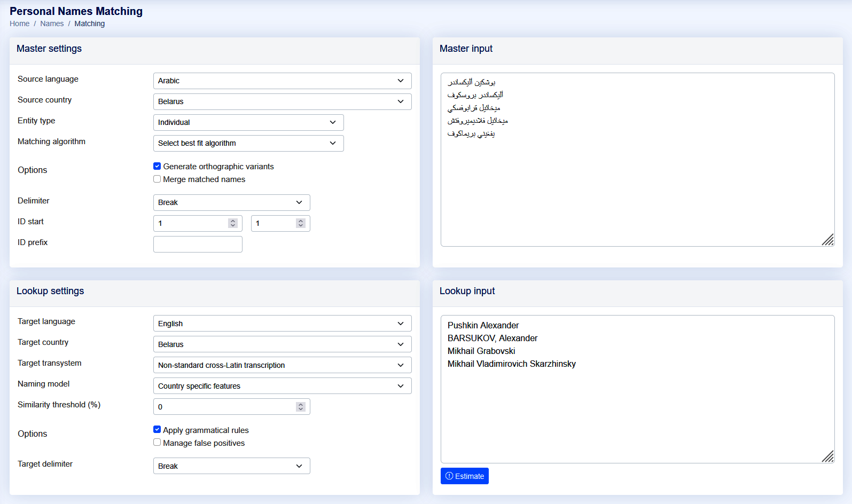Image resolution: width=852 pixels, height=504 pixels.
Task: Click the first Arabic name line
Action: [x=472, y=82]
